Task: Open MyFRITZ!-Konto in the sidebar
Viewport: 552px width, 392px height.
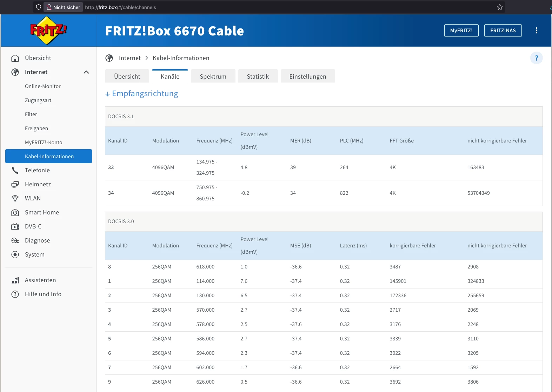Action: 44,142
